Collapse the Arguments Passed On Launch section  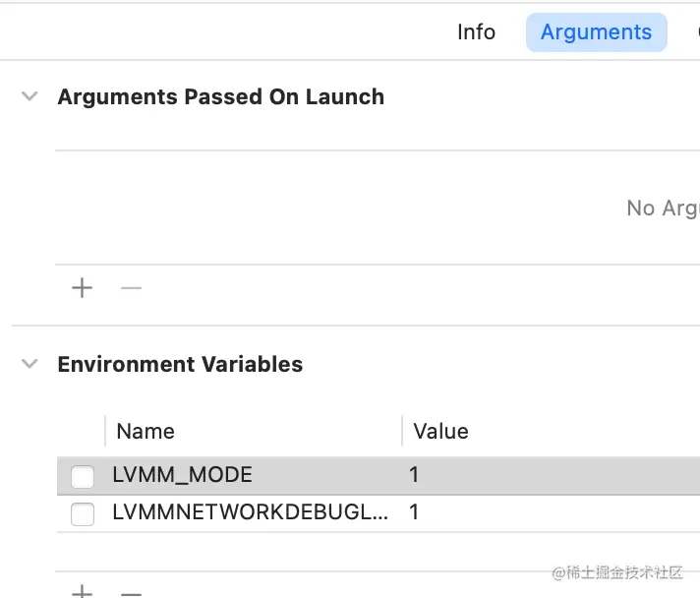(x=29, y=96)
